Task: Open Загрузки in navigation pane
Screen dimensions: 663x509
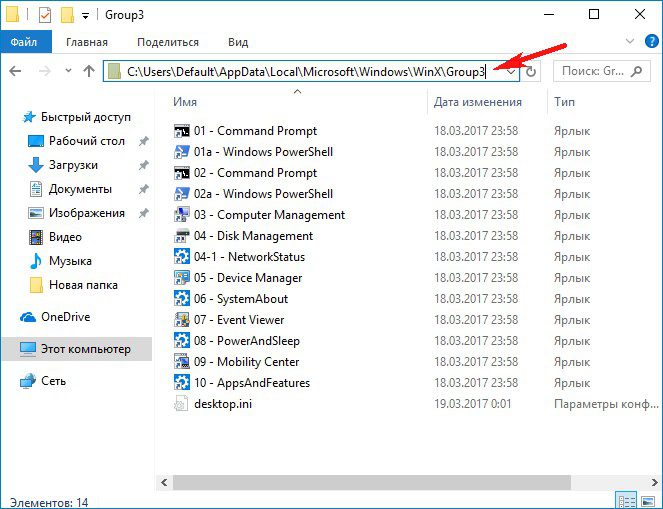Action: point(73,165)
